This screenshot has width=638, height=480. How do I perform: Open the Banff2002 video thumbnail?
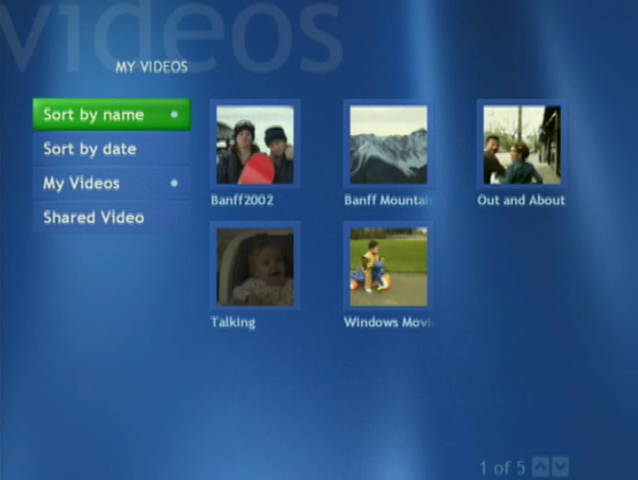pos(255,144)
